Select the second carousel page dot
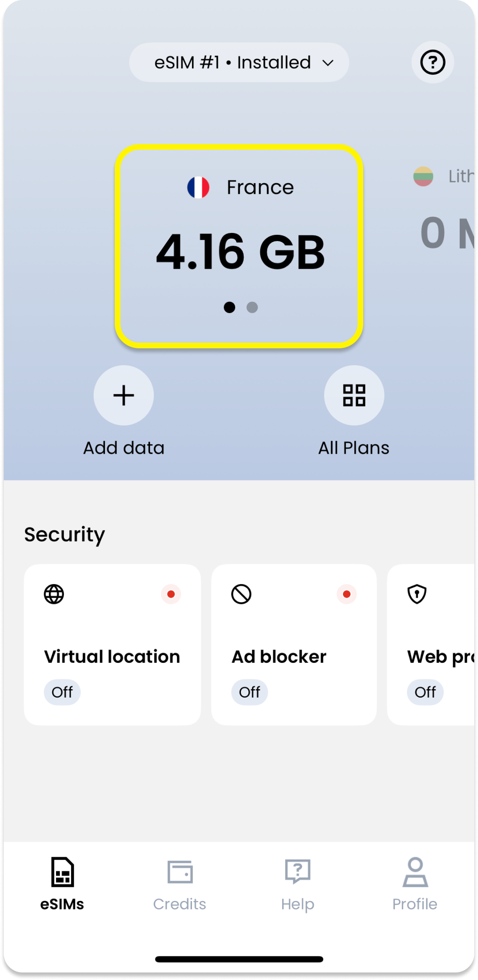The image size is (478, 980). point(252,307)
